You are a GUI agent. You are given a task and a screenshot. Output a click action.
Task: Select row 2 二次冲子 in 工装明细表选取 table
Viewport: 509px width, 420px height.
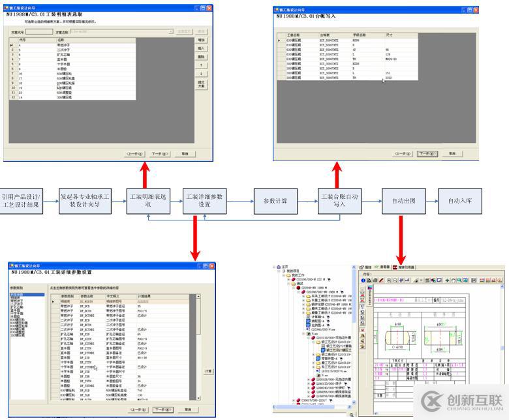pos(72,50)
